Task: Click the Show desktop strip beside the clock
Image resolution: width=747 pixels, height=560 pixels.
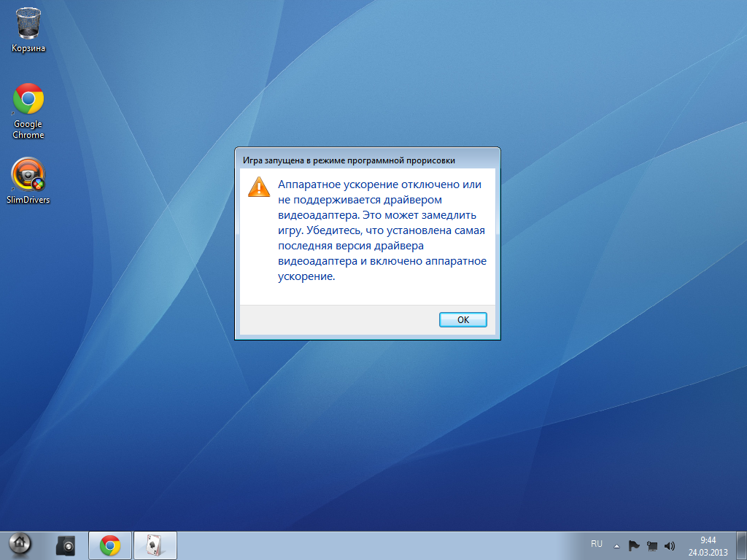Action: [742, 545]
